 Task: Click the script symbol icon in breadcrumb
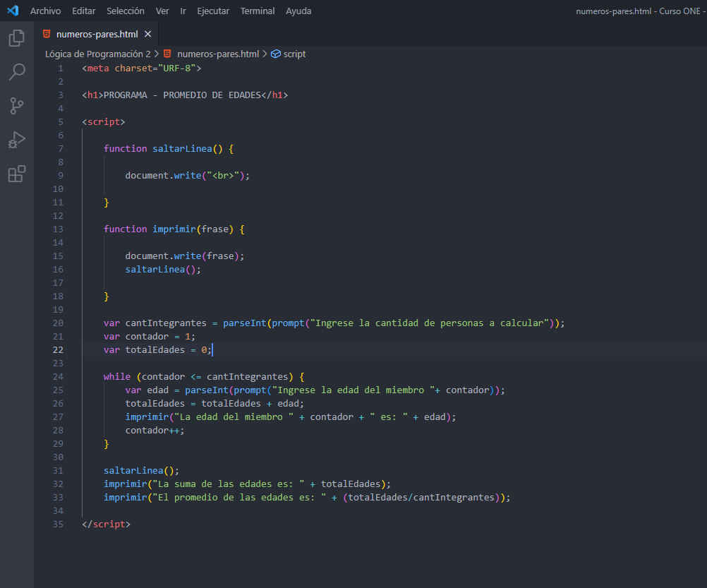click(275, 54)
